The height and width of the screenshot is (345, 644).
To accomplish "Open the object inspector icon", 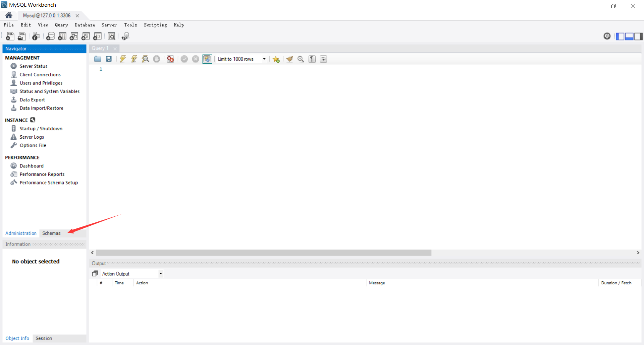I will point(36,36).
